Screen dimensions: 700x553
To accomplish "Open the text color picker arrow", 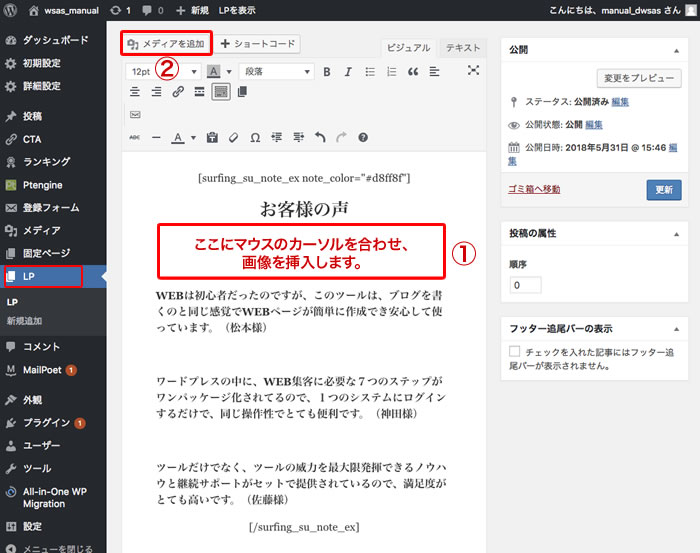I will pos(192,137).
